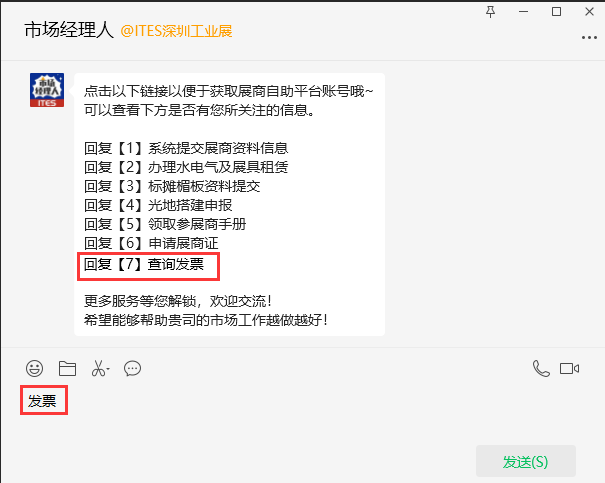Open the chat history icon
605x483 pixels.
click(x=132, y=368)
